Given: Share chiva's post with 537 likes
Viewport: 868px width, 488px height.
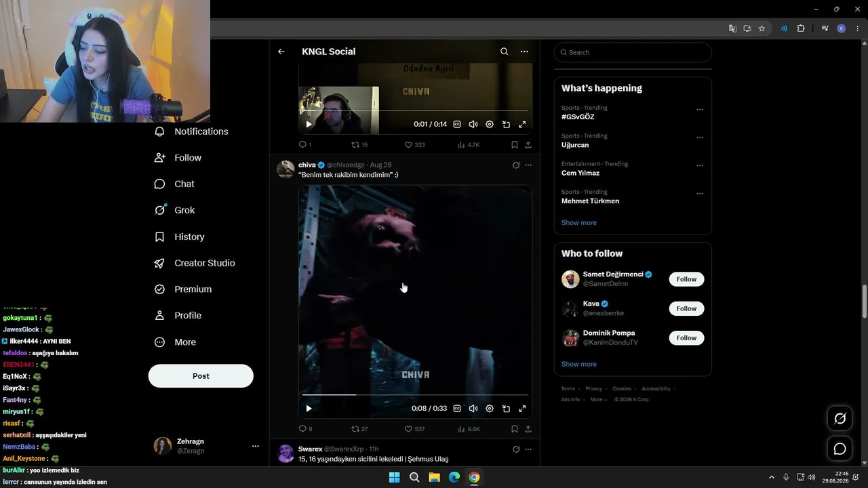Looking at the screenshot, I should point(528,429).
